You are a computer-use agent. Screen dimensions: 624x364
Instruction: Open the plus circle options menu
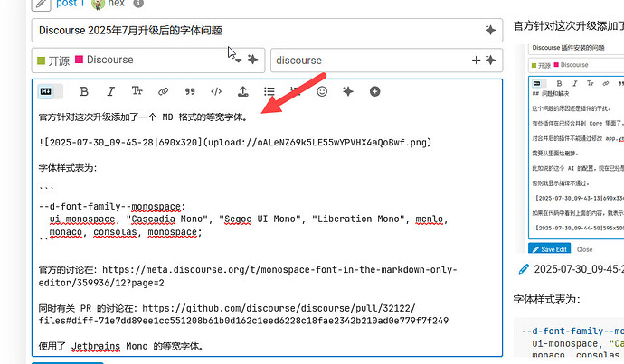375,92
